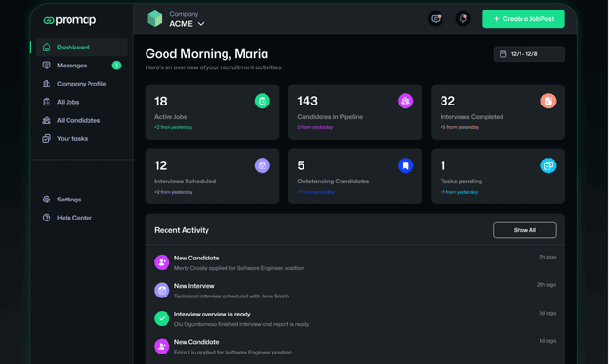The width and height of the screenshot is (609, 364).
Task: Select the Erica Liu applied activity text
Action: 233,353
